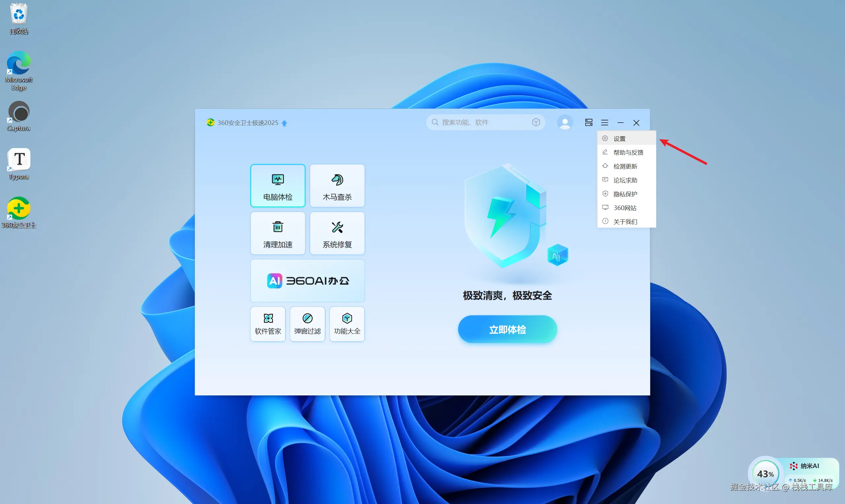
Task: Open 弹窗过滤 popup filter
Action: [307, 324]
